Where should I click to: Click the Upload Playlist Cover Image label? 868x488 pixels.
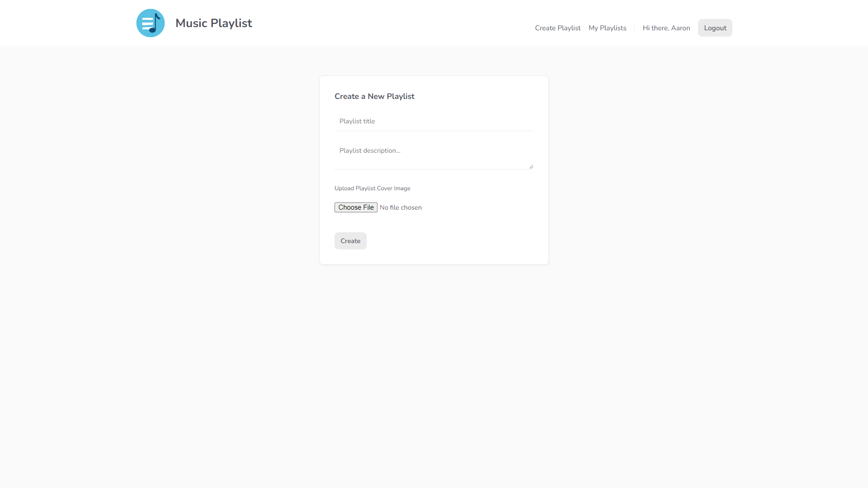[372, 188]
